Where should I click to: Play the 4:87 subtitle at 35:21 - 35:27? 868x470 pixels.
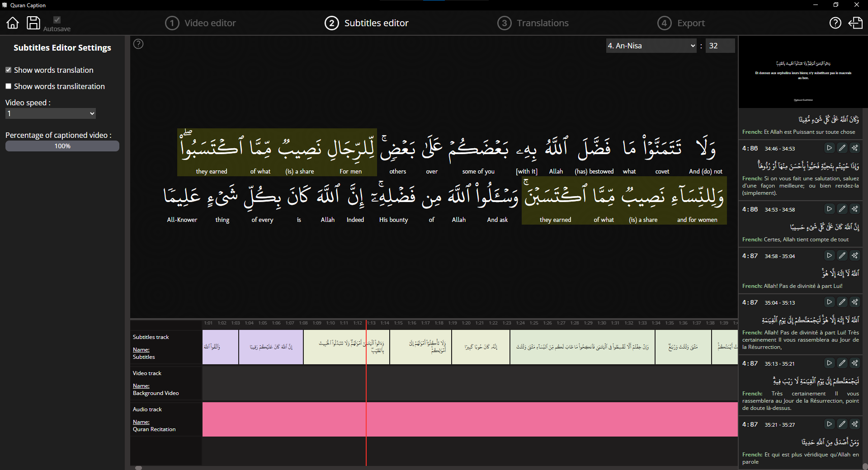(829, 424)
